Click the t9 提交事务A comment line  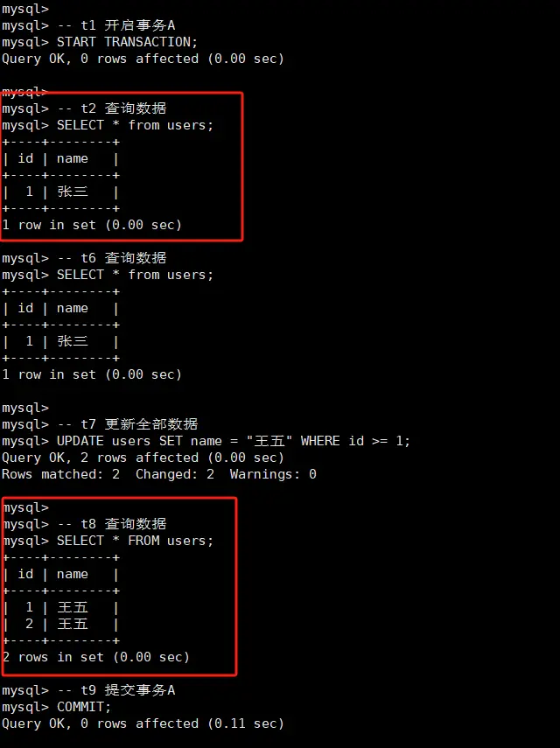(x=88, y=690)
